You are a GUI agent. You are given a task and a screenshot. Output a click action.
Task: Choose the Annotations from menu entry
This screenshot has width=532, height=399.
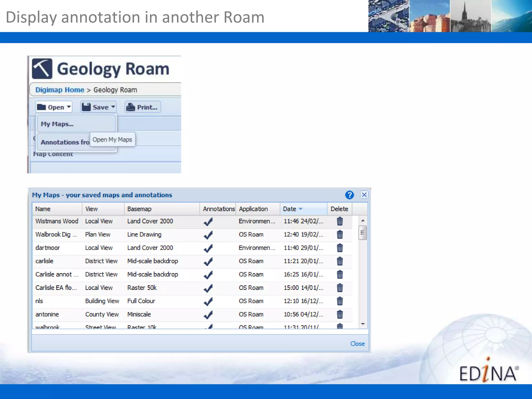click(64, 142)
